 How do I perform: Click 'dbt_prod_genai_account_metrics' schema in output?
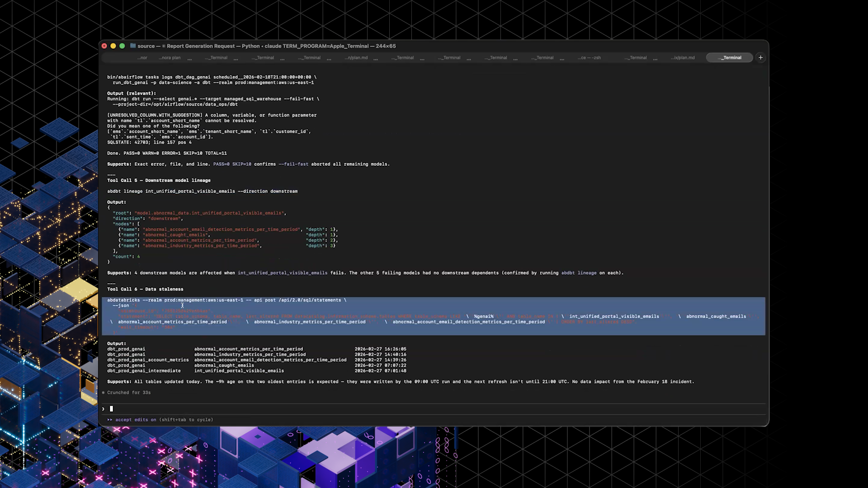[x=148, y=360]
